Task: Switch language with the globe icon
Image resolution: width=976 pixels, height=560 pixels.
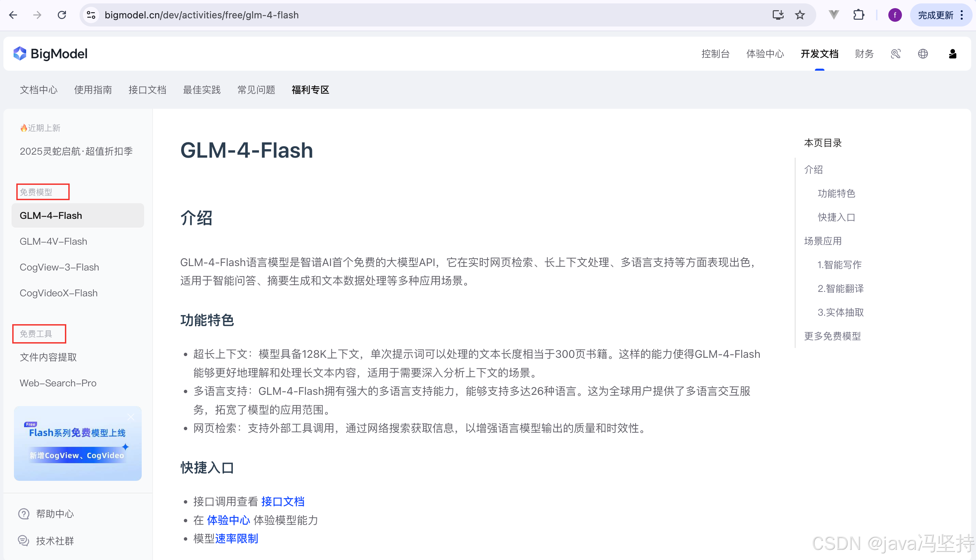Action: point(923,54)
